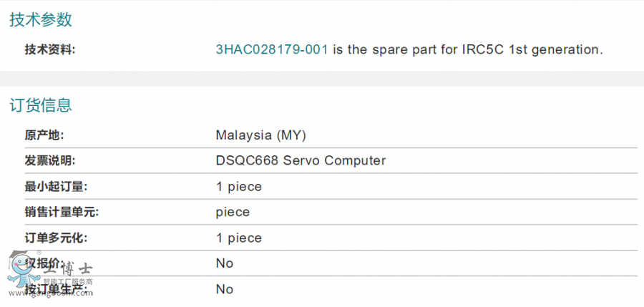The height and width of the screenshot is (307, 644).
Task: Click the 仅报价 No value
Action: (224, 263)
